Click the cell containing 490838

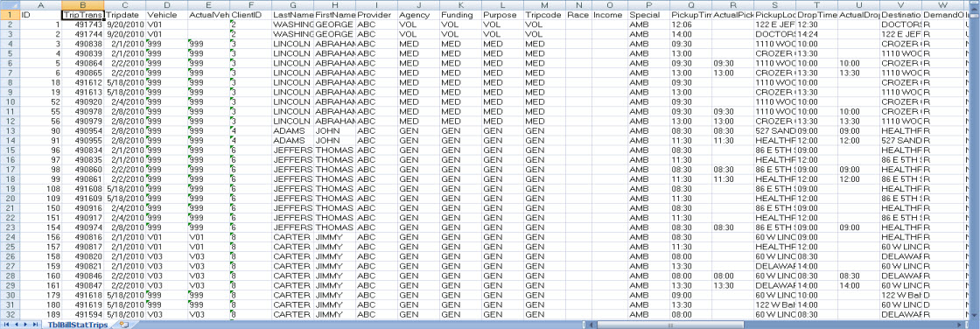[82, 43]
